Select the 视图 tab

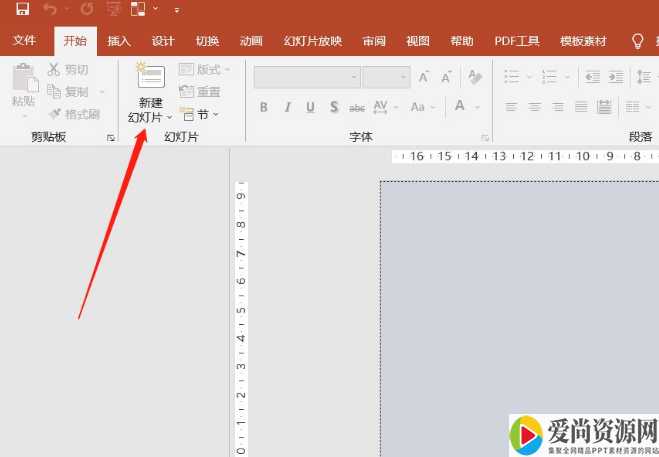[x=418, y=41]
